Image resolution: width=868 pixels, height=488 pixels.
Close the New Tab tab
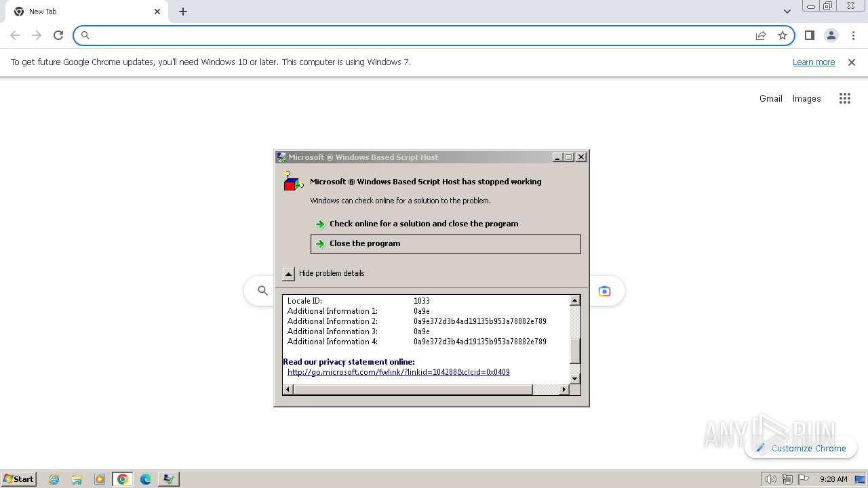click(157, 12)
